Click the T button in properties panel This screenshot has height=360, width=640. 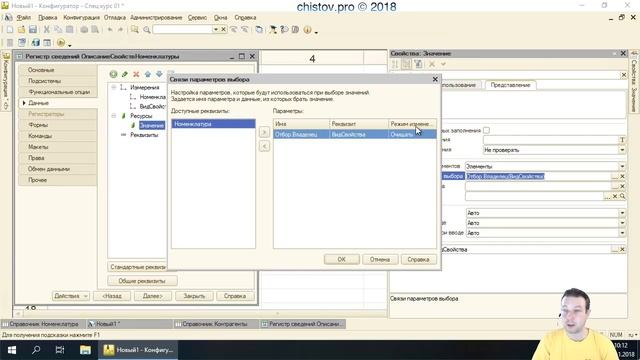(x=622, y=140)
